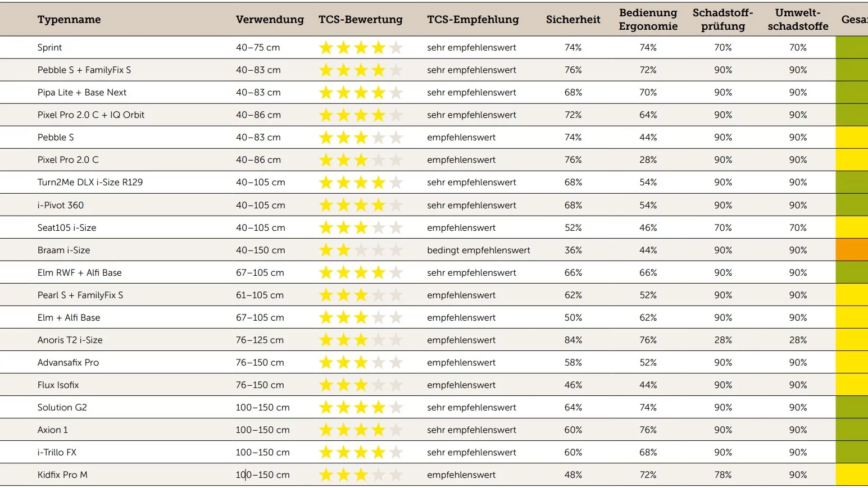Click the two-star rating for Braam i-Size
This screenshot has width=868, height=488.
point(361,250)
